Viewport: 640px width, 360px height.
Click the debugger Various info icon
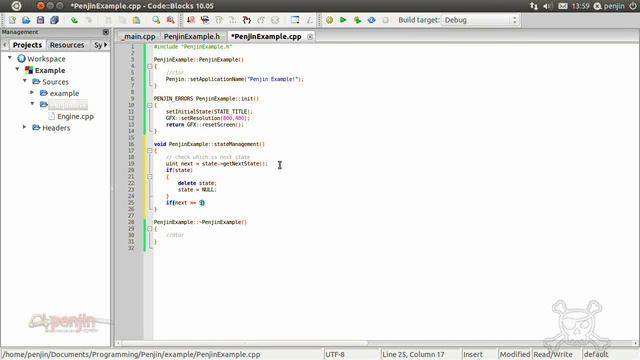tap(309, 20)
